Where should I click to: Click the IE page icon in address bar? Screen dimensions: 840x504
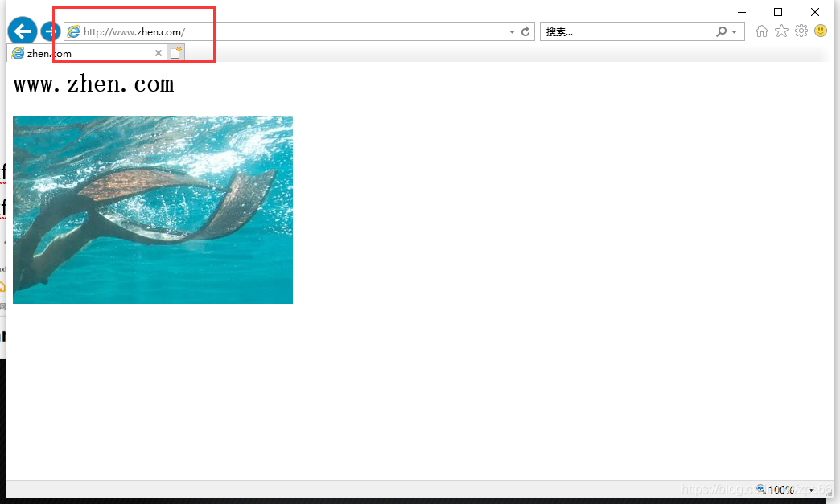(x=73, y=31)
